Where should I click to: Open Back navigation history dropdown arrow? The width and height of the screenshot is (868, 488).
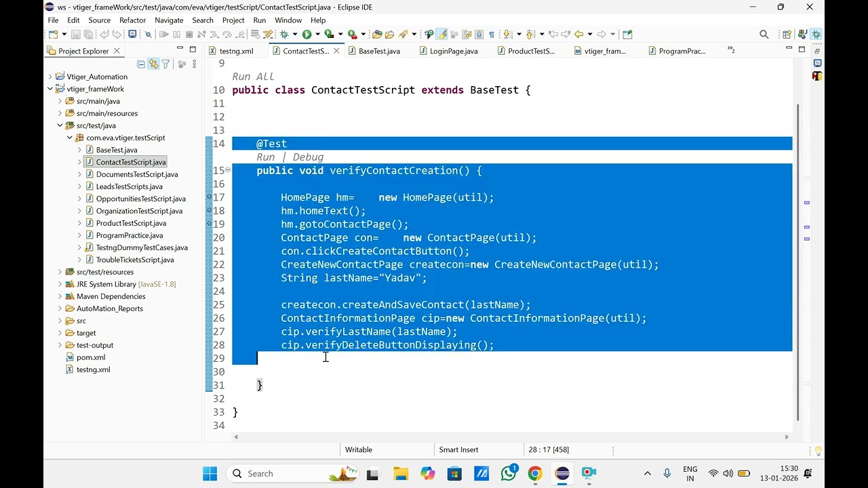coord(589,34)
